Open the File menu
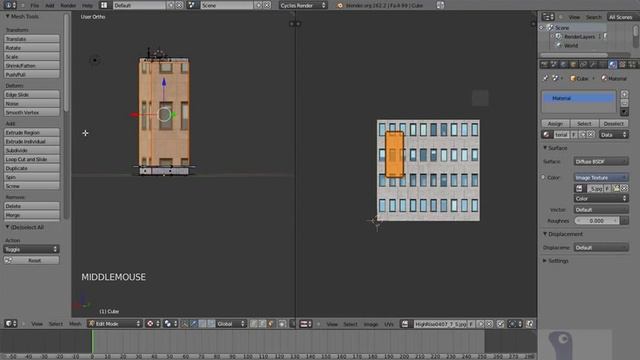 (35, 5)
